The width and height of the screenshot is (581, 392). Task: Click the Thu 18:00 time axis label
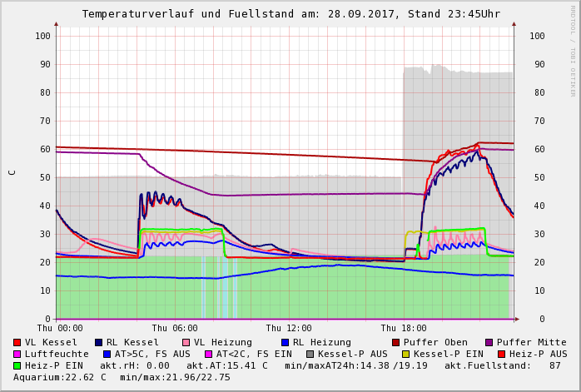pos(404,328)
